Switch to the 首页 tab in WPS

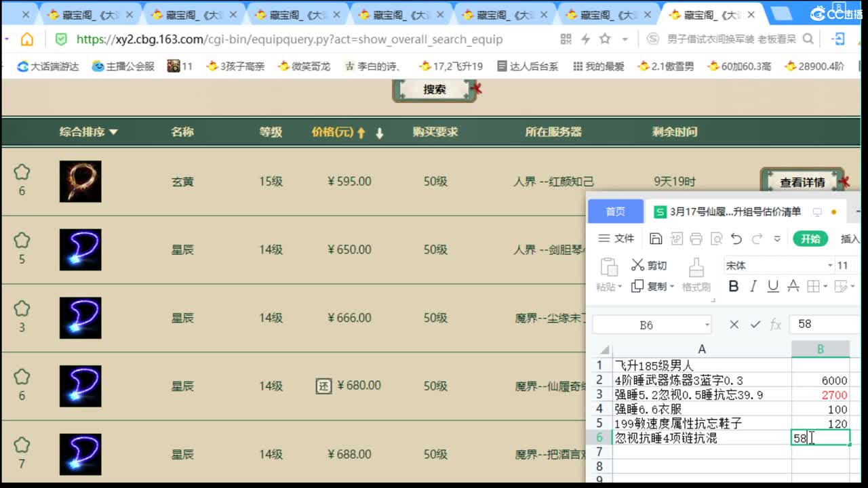point(615,211)
